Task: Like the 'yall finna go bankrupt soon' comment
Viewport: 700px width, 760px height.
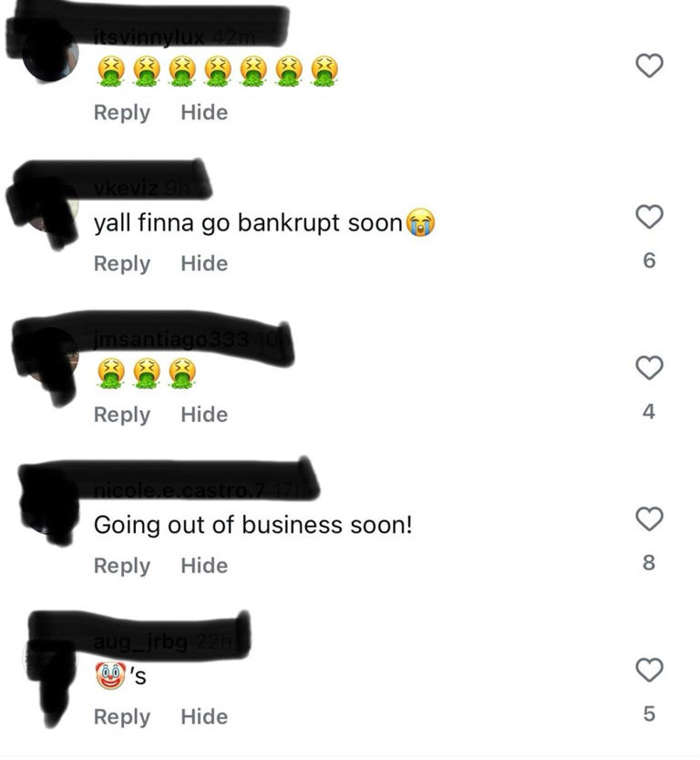Action: (649, 217)
